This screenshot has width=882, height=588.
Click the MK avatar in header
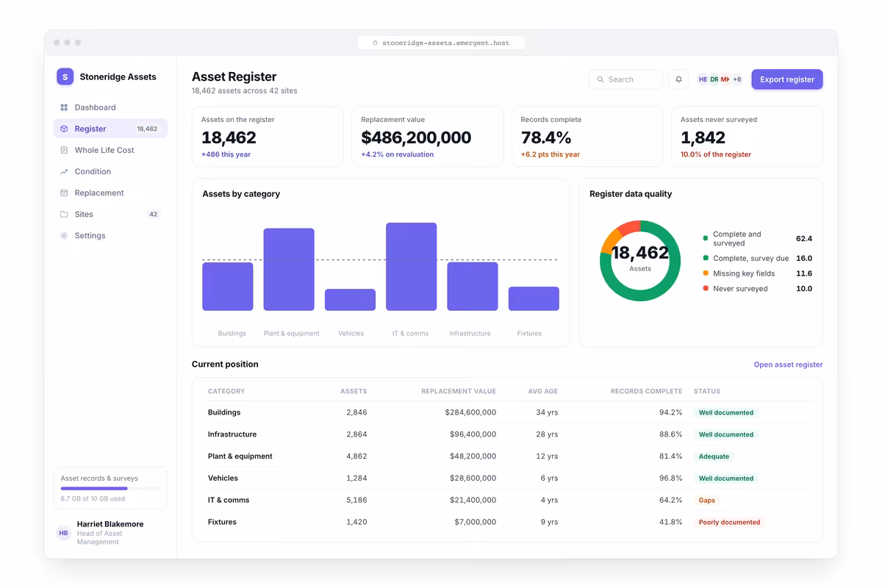(x=725, y=79)
